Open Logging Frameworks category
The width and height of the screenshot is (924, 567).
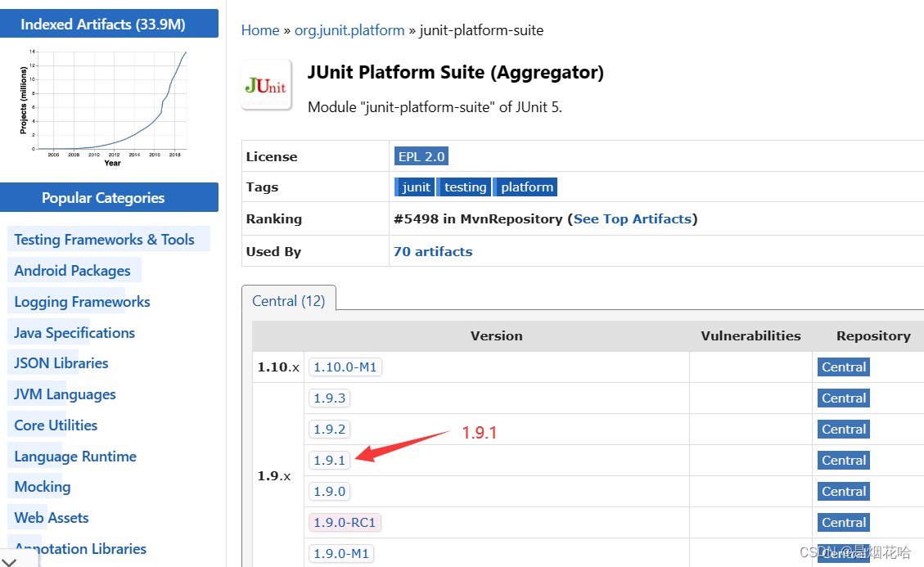pos(82,302)
